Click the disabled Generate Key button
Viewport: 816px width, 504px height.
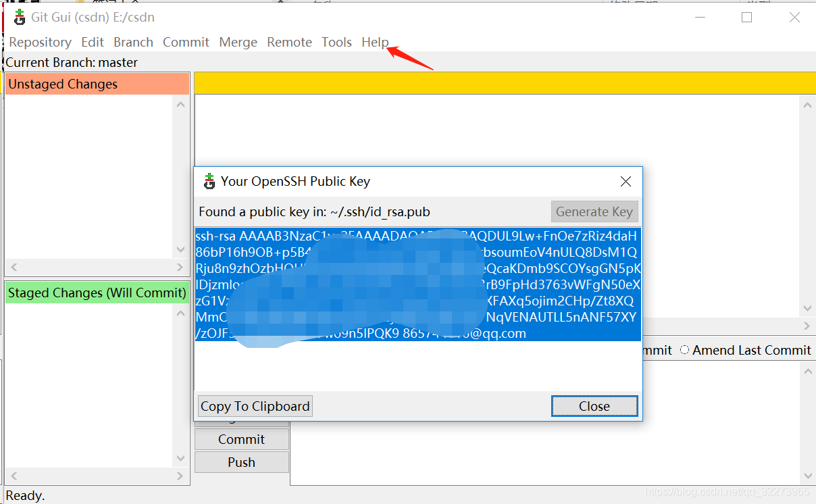(594, 211)
